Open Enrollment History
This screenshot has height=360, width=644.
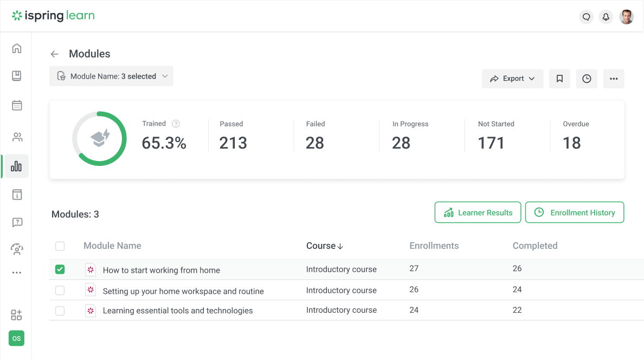pyautogui.click(x=575, y=212)
